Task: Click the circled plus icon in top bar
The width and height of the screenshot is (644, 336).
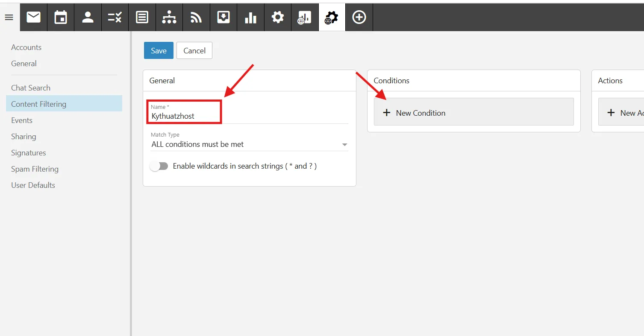Action: (x=359, y=17)
